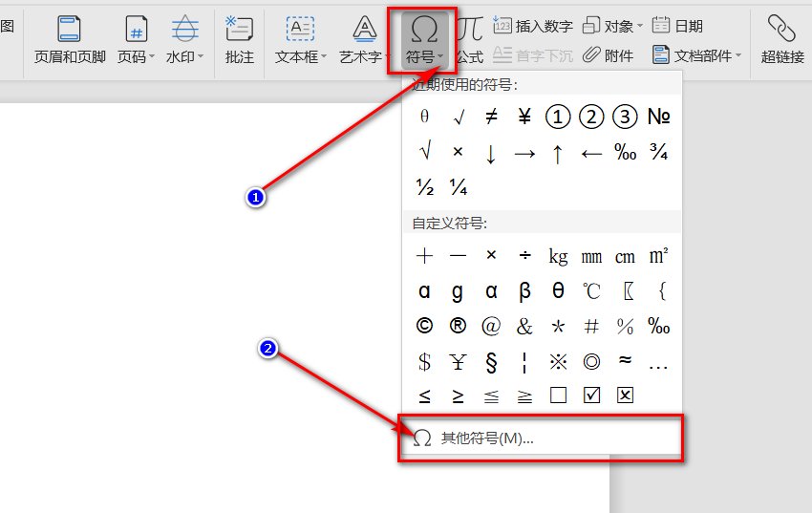Insert the ≈ approximately symbol
The image size is (812, 513).
[625, 359]
